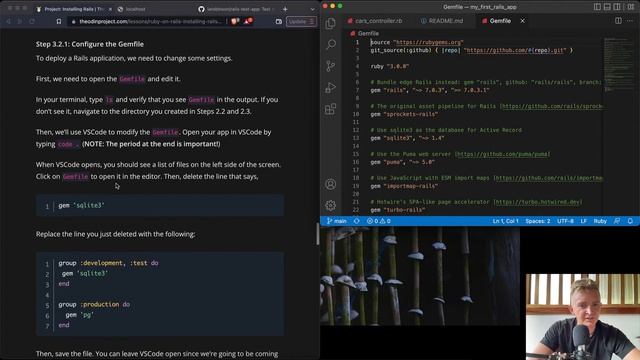This screenshot has height=360, width=640.
Task: Change end-of-line sequence via LF
Action: [584, 221]
